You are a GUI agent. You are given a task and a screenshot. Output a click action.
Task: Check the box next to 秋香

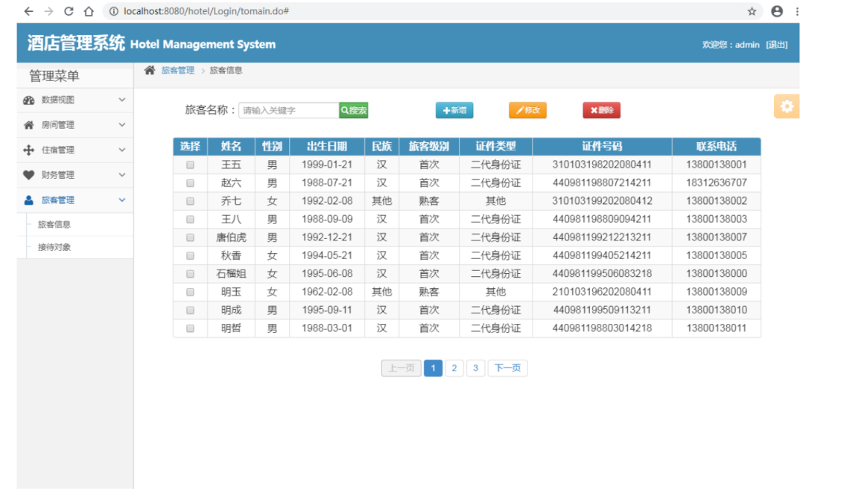click(190, 256)
